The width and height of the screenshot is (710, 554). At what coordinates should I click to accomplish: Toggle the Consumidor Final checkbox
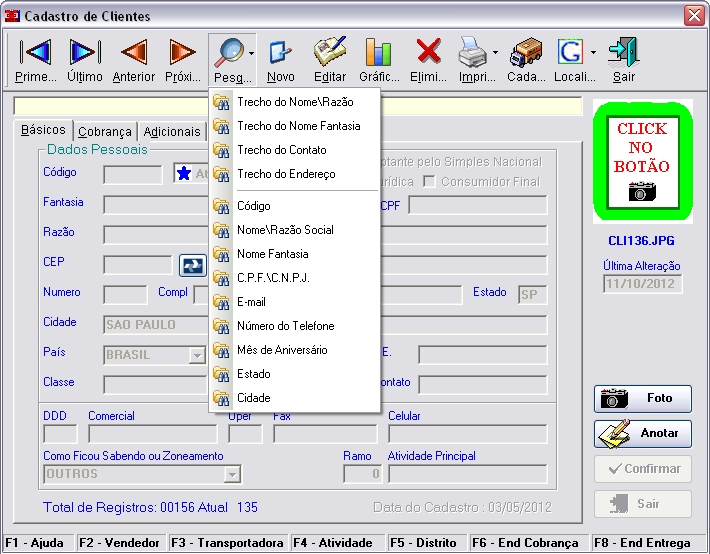(429, 181)
